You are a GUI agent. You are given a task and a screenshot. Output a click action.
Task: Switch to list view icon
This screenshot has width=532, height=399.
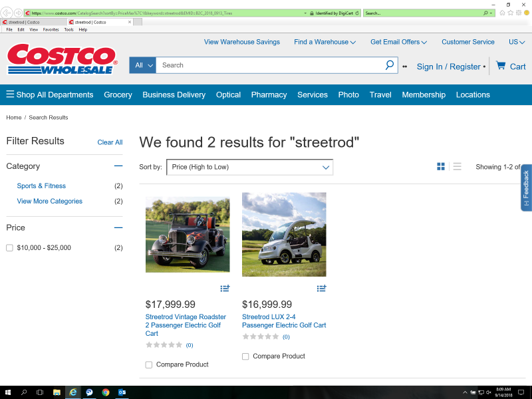click(457, 166)
